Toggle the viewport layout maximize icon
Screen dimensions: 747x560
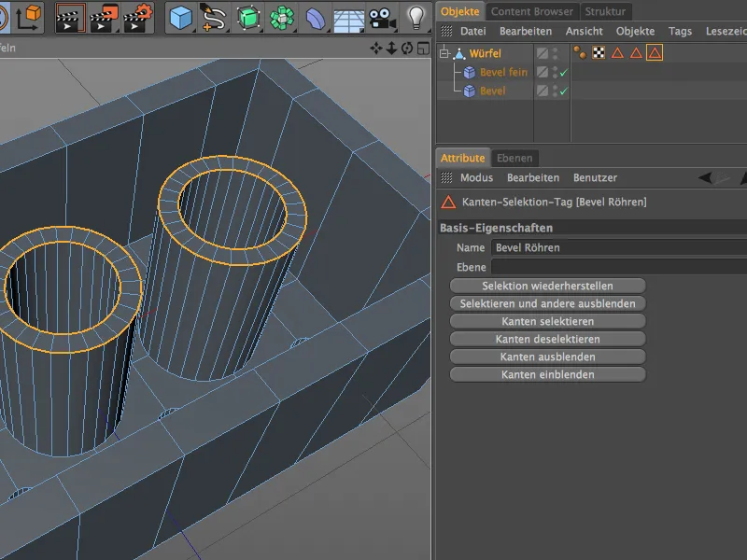tap(423, 49)
